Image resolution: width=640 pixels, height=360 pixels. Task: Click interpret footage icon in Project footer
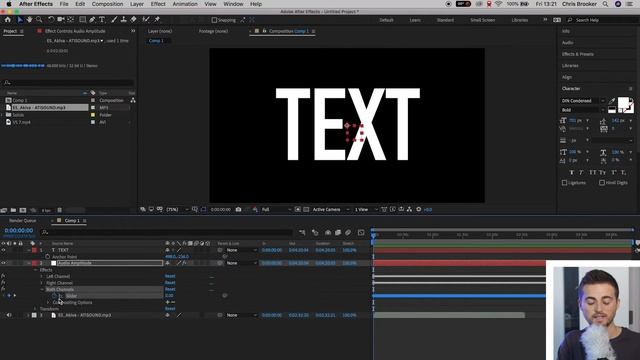4,210
